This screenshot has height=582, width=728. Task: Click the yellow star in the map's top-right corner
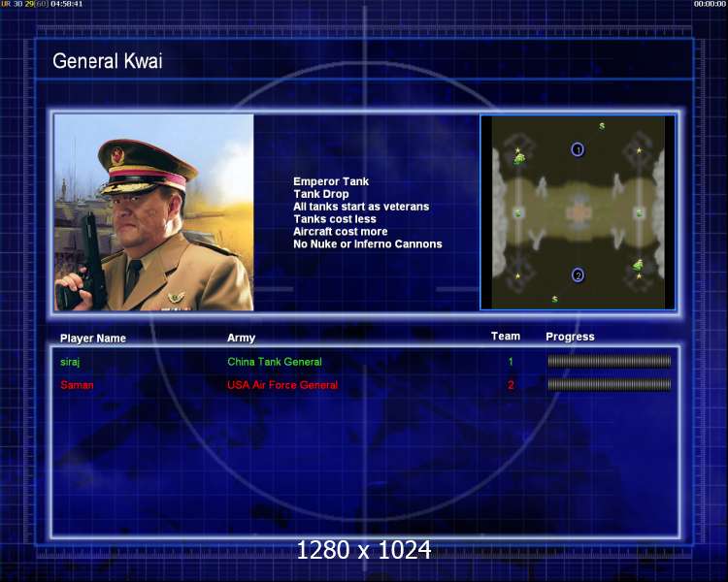coord(640,150)
